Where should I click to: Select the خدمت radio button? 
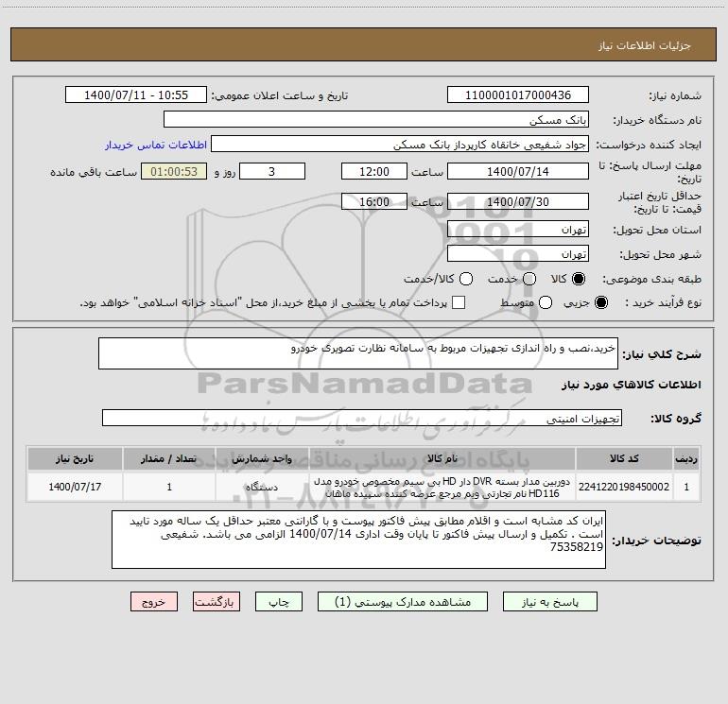click(529, 279)
